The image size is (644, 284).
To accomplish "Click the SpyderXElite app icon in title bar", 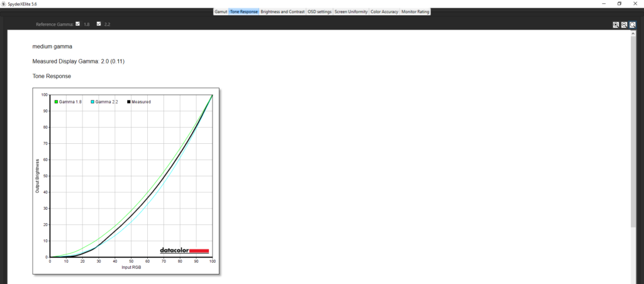I will click(4, 4).
